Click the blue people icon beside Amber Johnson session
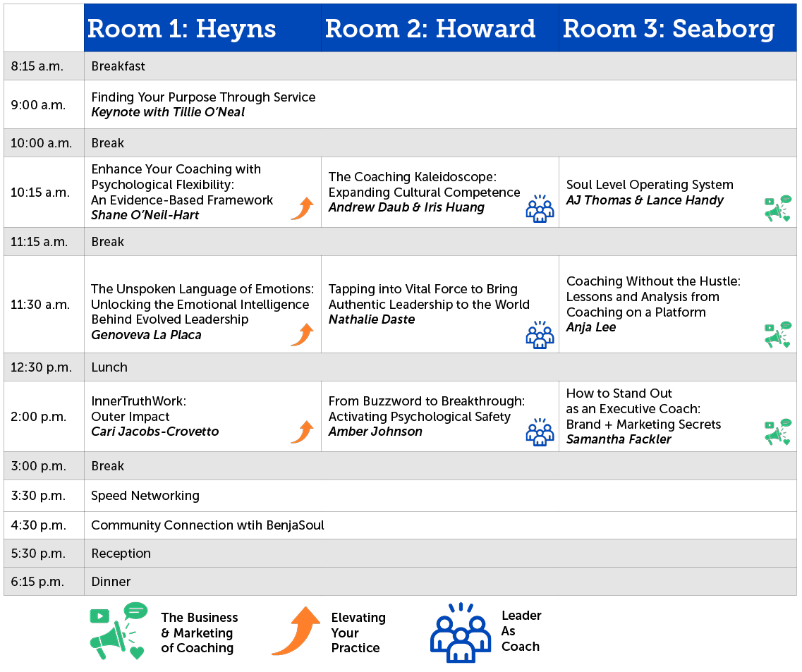Image resolution: width=802 pixels, height=672 pixels. click(540, 432)
